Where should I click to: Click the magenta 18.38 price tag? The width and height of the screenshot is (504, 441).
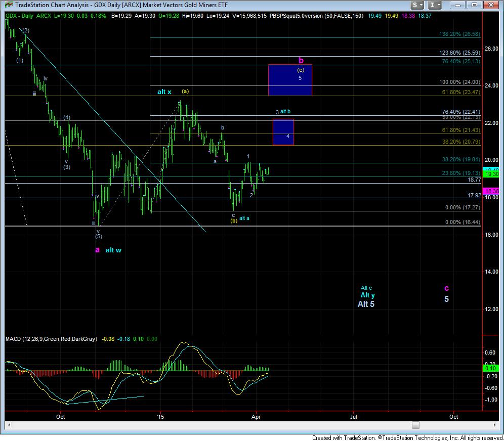click(x=491, y=191)
